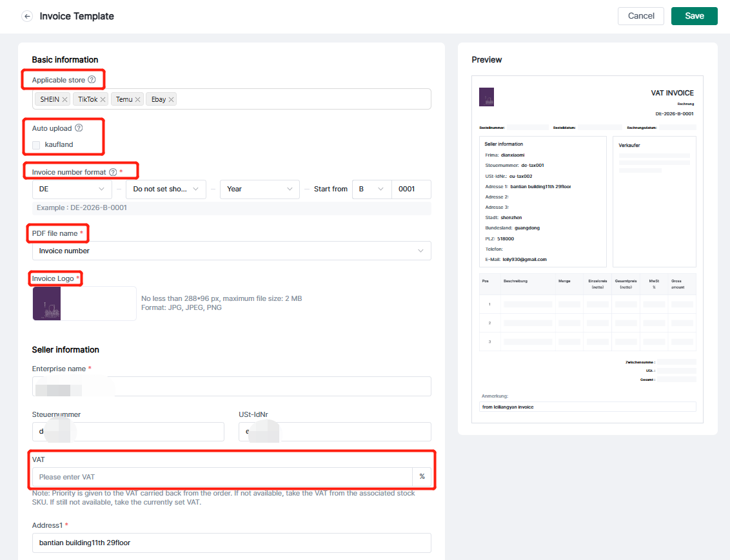Open the Applicable store help icon

coord(92,80)
